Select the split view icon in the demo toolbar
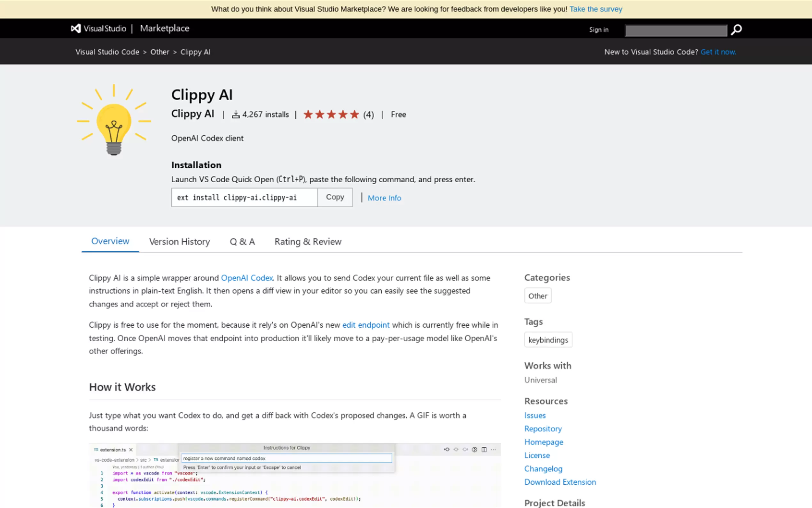 click(484, 449)
